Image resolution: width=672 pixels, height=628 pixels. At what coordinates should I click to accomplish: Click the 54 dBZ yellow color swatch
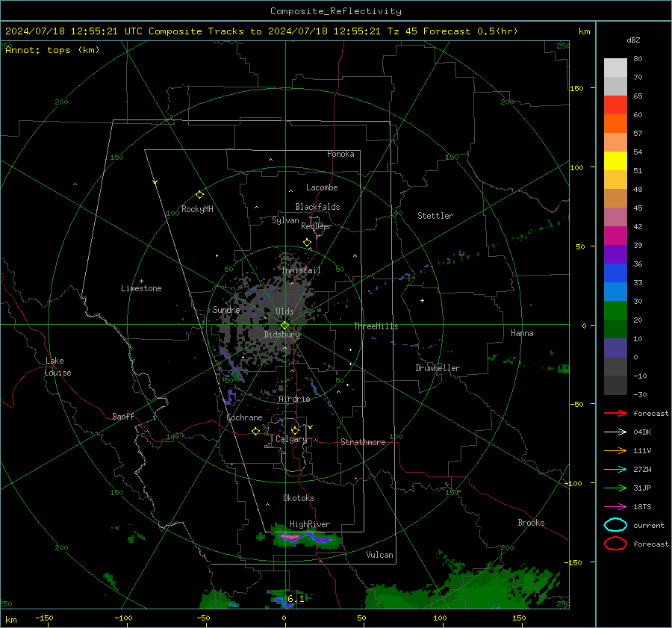coord(615,161)
